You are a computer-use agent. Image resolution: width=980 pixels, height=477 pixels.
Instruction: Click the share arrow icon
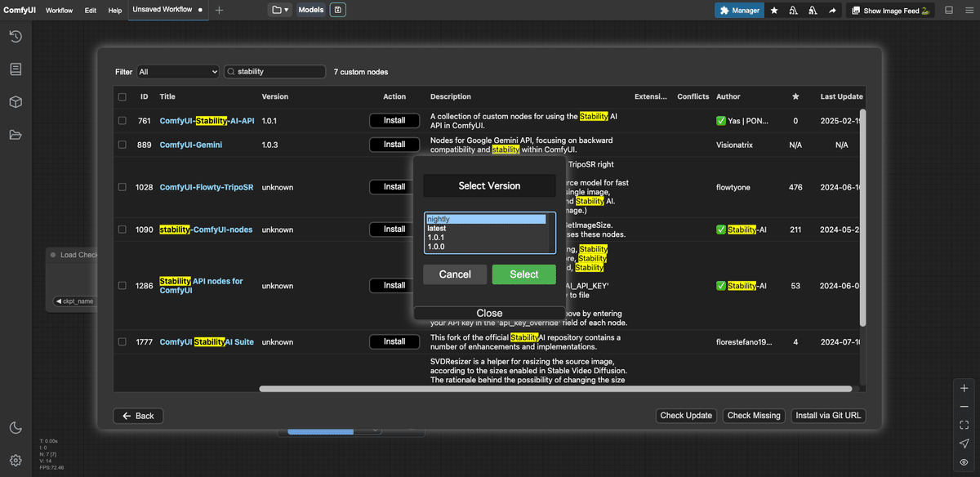point(832,11)
